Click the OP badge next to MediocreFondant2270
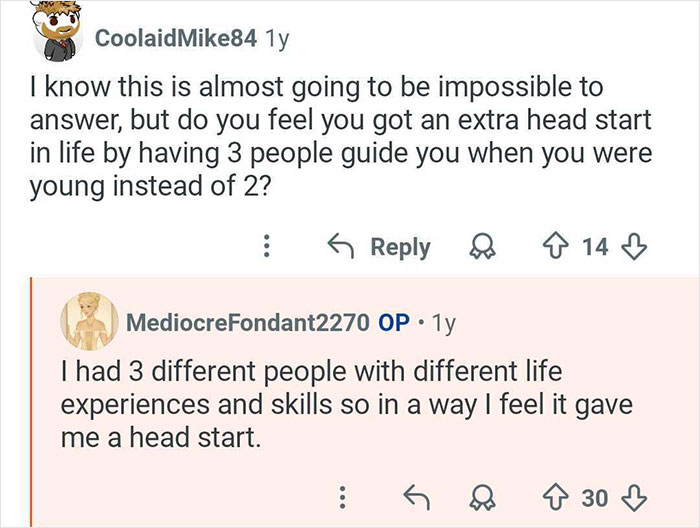This screenshot has width=700, height=528. click(395, 324)
